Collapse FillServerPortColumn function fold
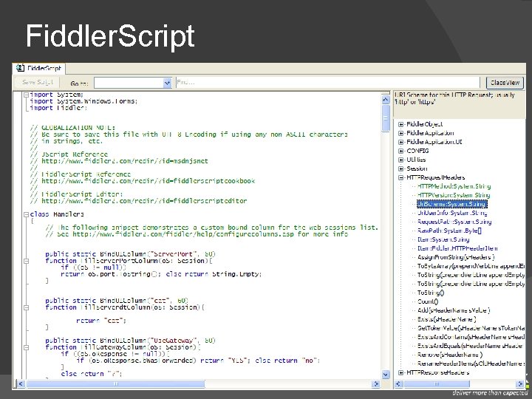Image resolution: width=532 pixels, height=399 pixels. 26,261
